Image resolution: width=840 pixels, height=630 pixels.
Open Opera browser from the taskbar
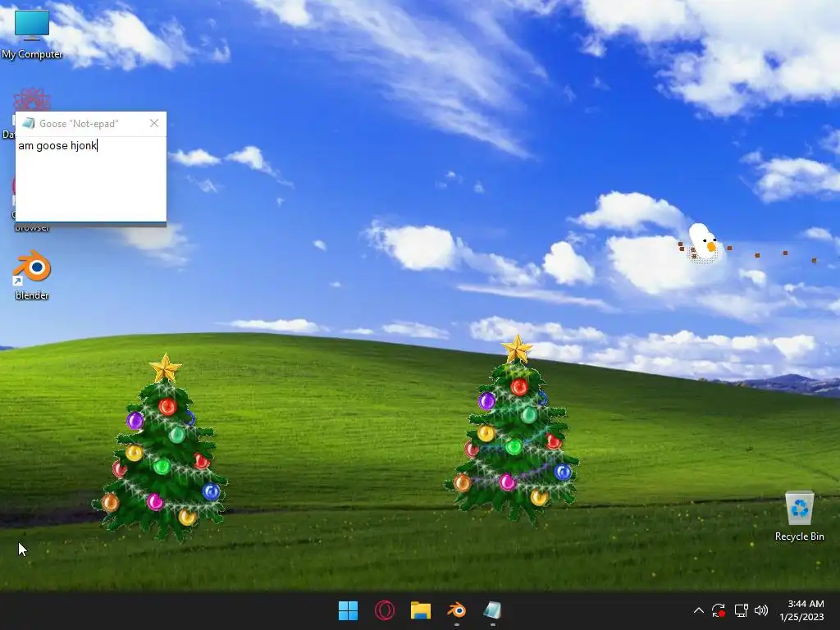pos(385,610)
